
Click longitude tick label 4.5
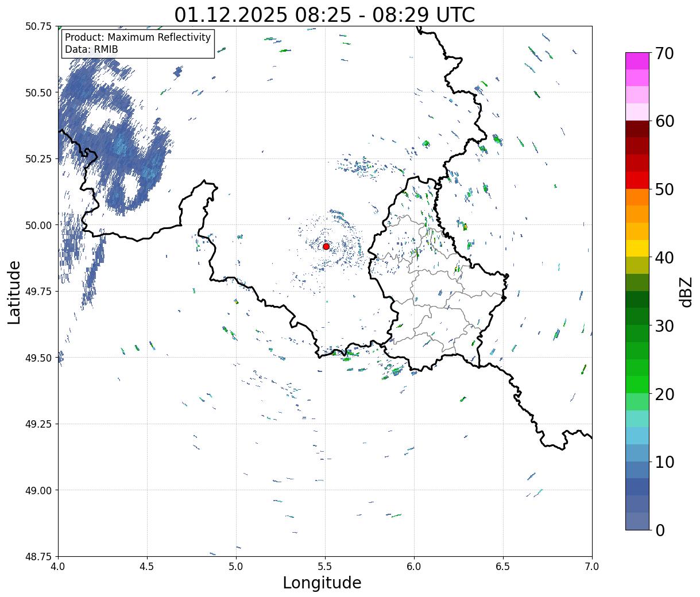(147, 566)
